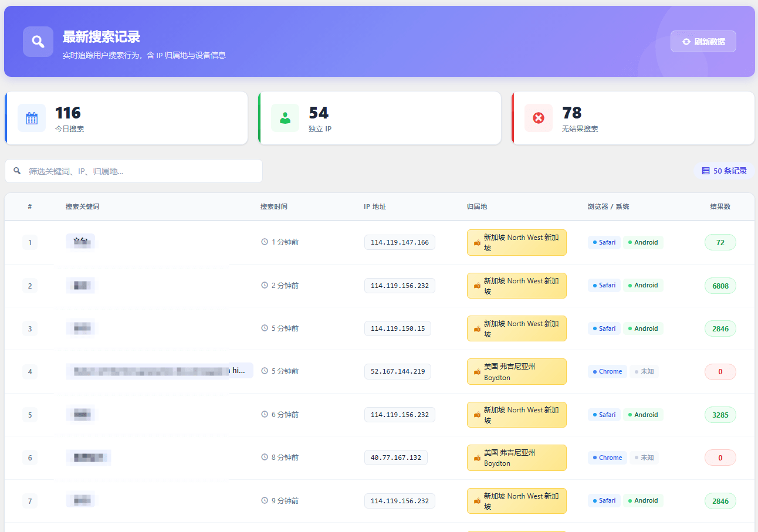This screenshot has height=532, width=758.
Task: Click the Safari tag in row 1
Action: (604, 242)
